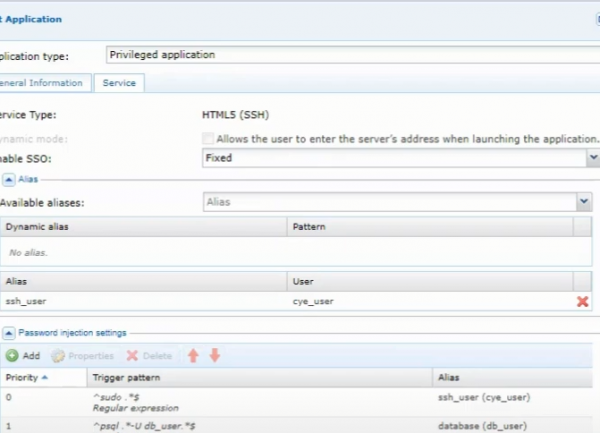Open the Available aliases dropdown

[x=583, y=202]
